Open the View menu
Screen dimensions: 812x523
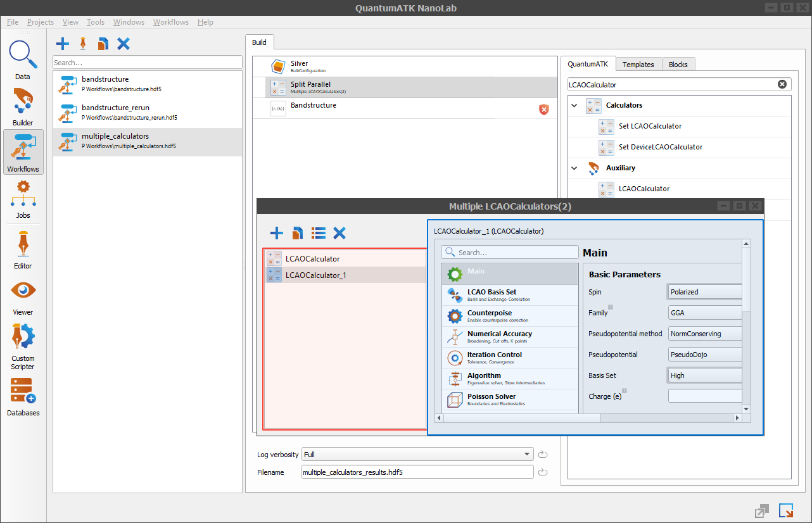70,22
